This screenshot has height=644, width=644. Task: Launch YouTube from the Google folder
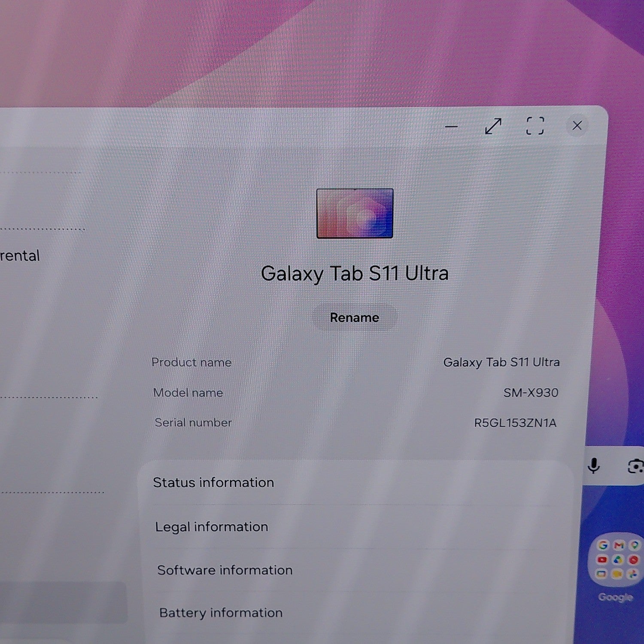coord(602,560)
